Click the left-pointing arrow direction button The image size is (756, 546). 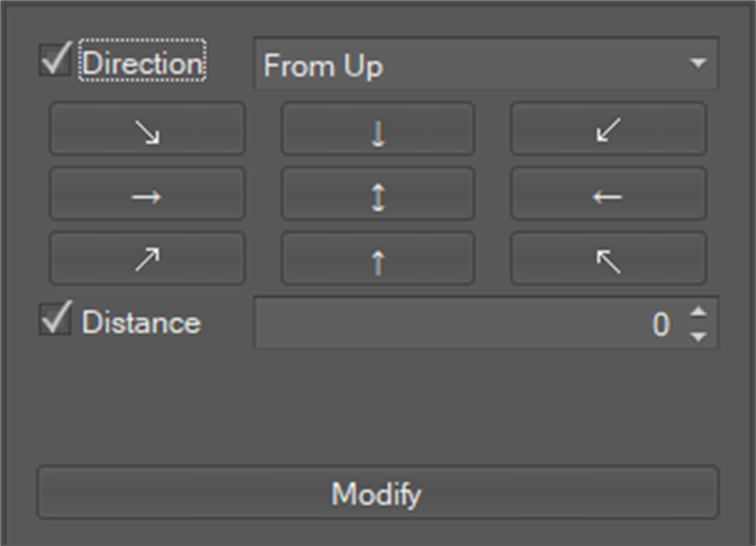(608, 194)
